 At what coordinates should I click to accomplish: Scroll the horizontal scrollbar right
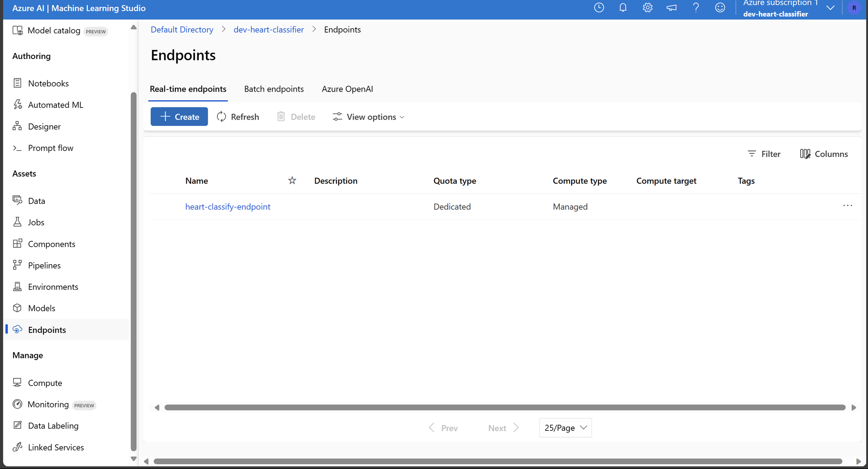[x=854, y=407]
